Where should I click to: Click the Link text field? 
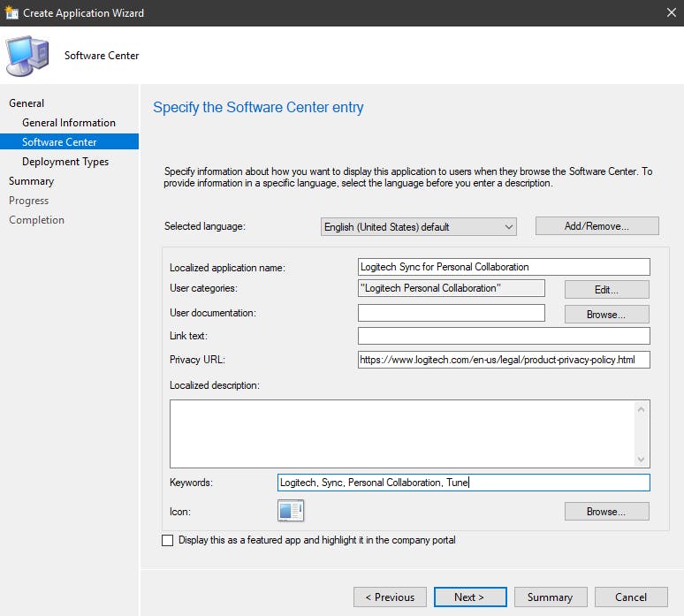click(504, 336)
